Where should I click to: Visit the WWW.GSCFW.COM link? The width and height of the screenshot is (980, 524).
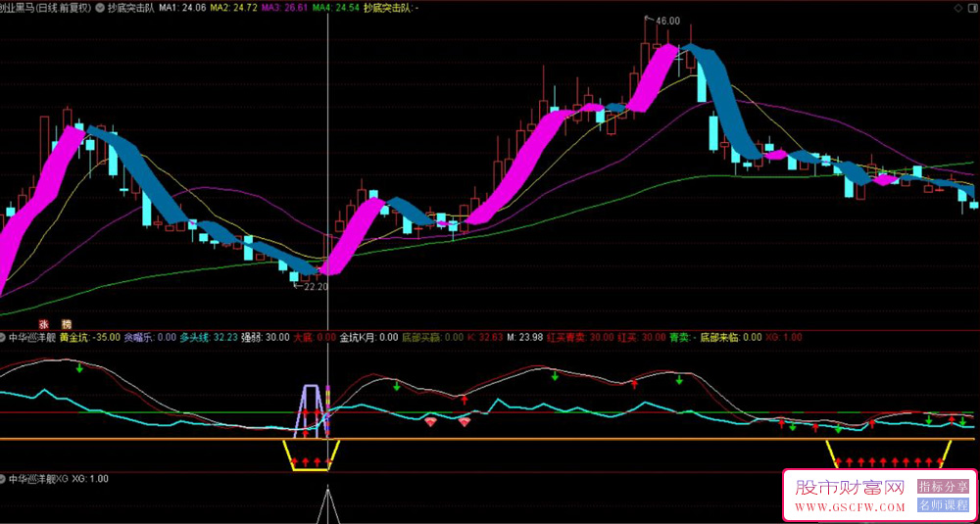pyautogui.click(x=850, y=506)
